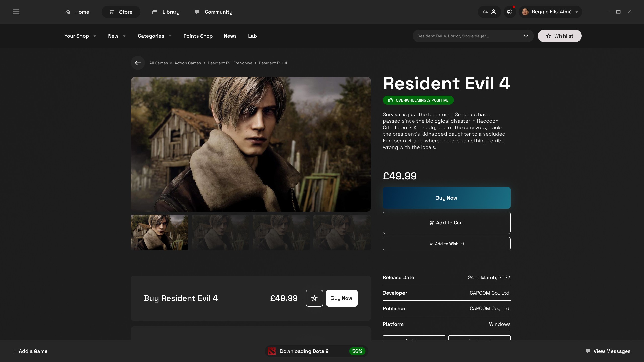Open the Categories dropdown

[x=154, y=36]
